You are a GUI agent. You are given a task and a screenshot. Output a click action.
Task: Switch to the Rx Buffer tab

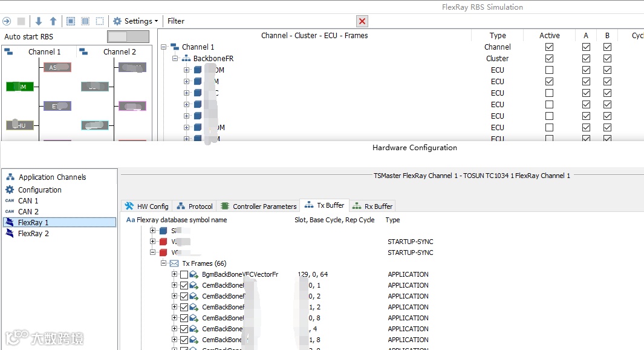point(372,206)
